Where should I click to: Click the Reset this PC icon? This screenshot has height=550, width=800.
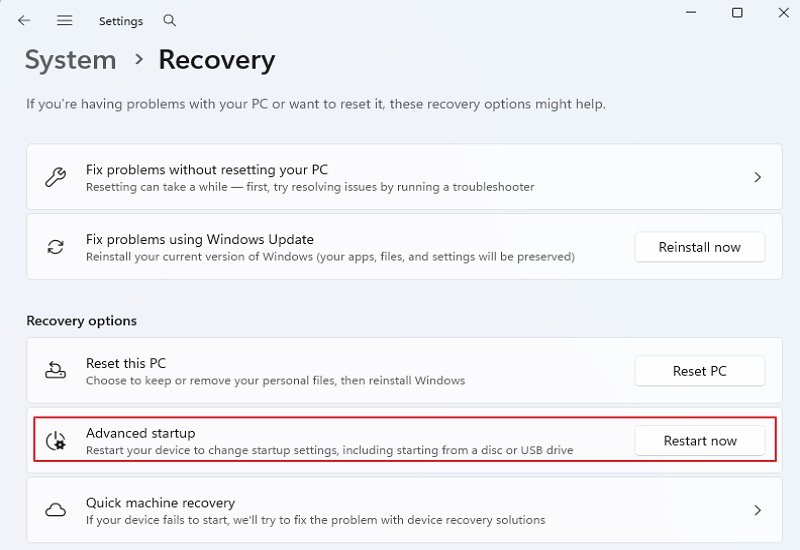[x=56, y=371]
